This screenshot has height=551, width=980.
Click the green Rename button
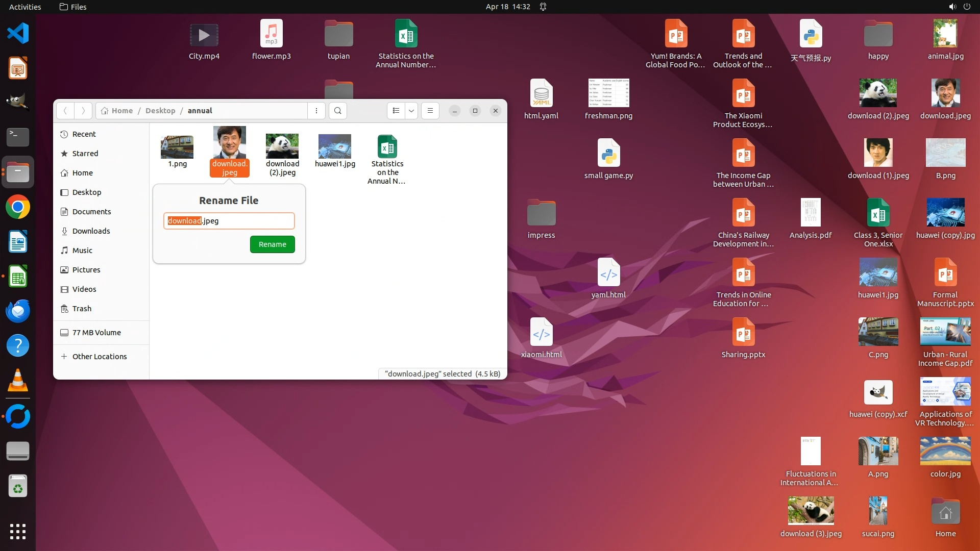tap(272, 244)
